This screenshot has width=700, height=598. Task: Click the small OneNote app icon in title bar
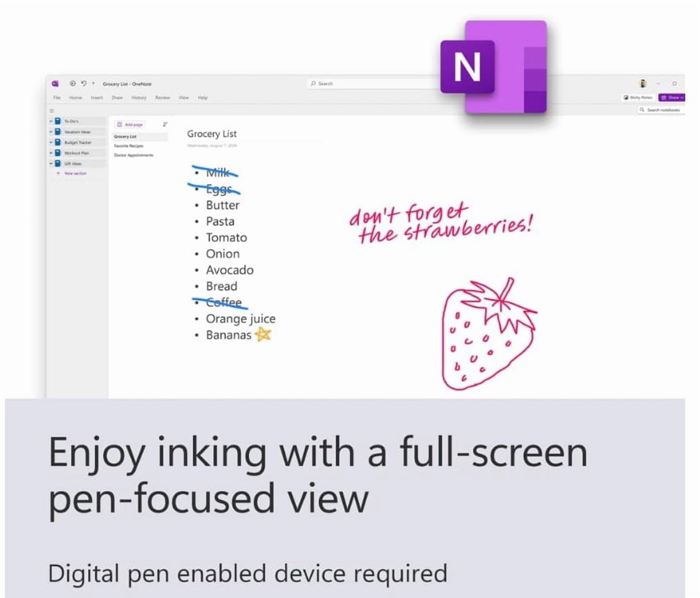point(55,83)
